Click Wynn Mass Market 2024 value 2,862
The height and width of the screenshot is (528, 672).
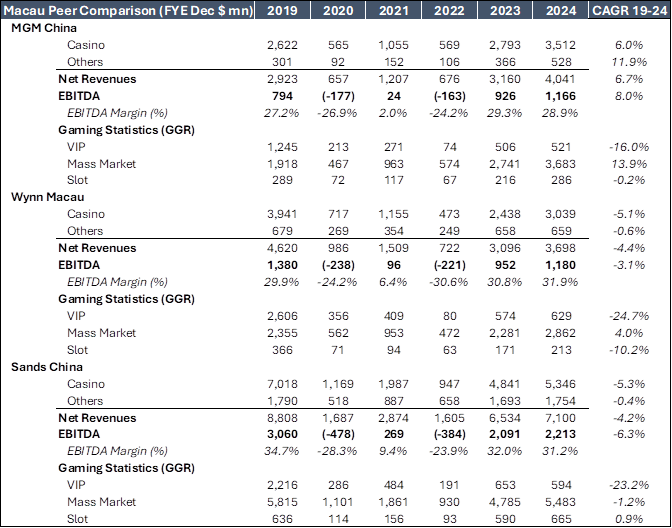click(x=561, y=333)
